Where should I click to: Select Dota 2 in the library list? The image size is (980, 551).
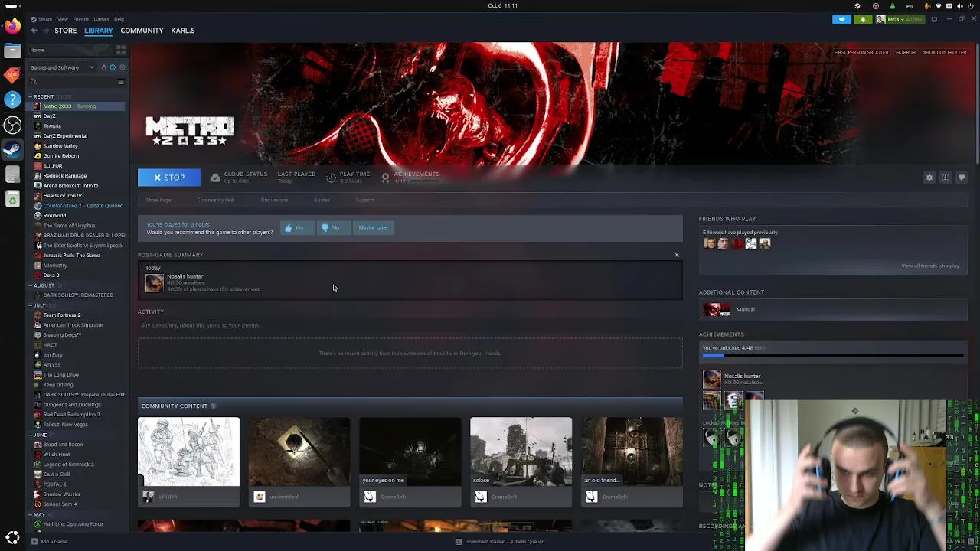pyautogui.click(x=51, y=275)
